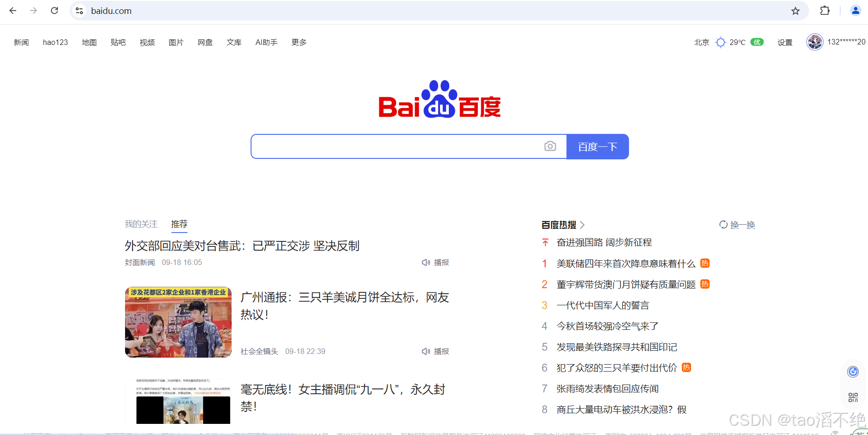Open 图片 in top navigation
This screenshot has width=868, height=435.
click(176, 42)
